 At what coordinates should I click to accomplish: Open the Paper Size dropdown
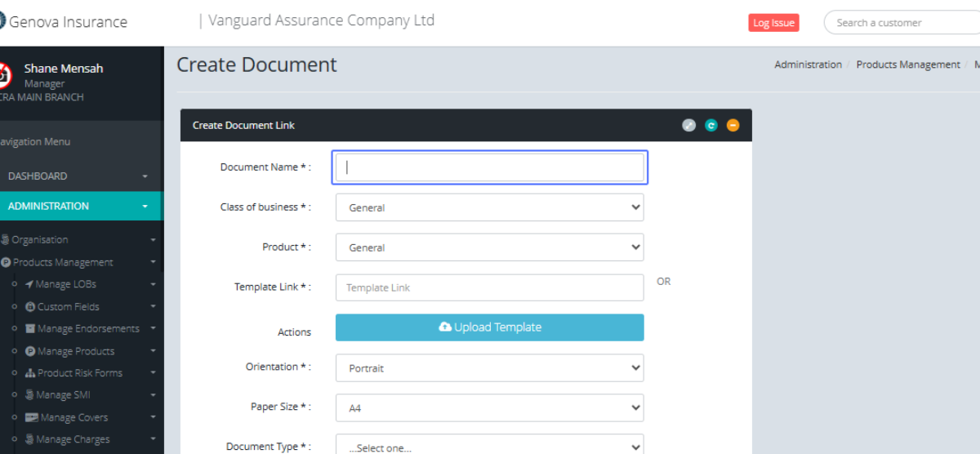[489, 408]
